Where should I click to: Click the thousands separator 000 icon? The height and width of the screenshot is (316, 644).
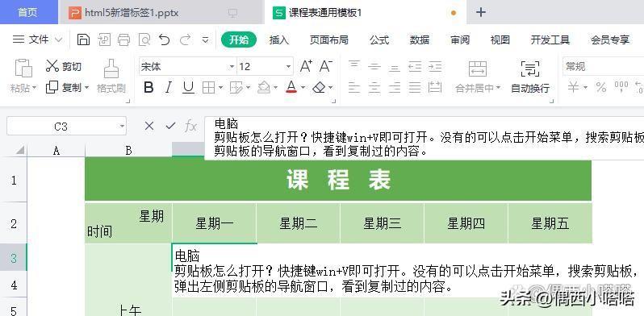click(621, 87)
